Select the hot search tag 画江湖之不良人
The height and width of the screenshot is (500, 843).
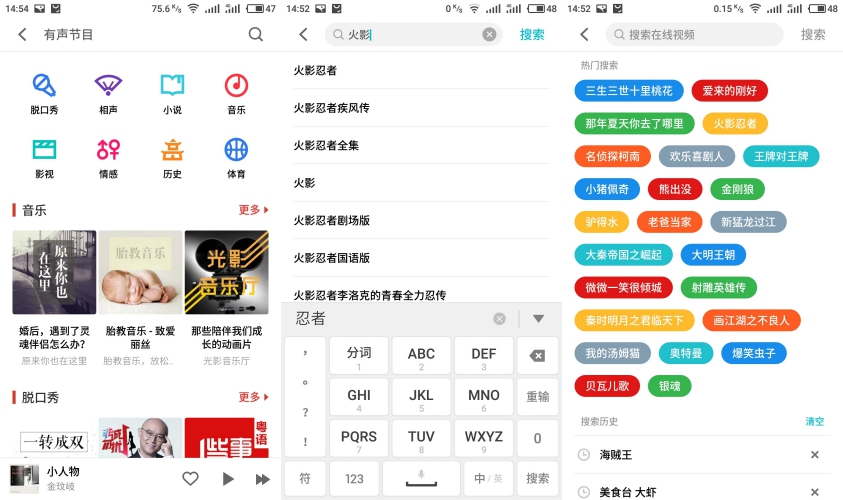click(x=751, y=320)
